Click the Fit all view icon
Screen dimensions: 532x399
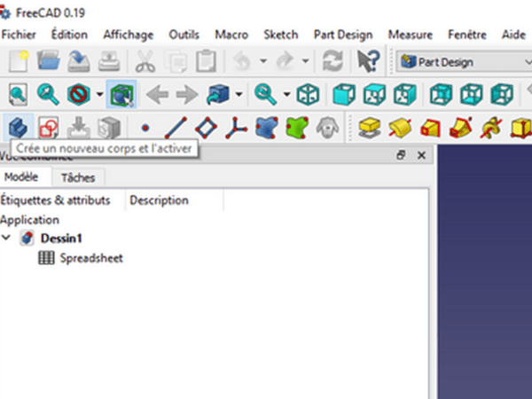tap(17, 94)
